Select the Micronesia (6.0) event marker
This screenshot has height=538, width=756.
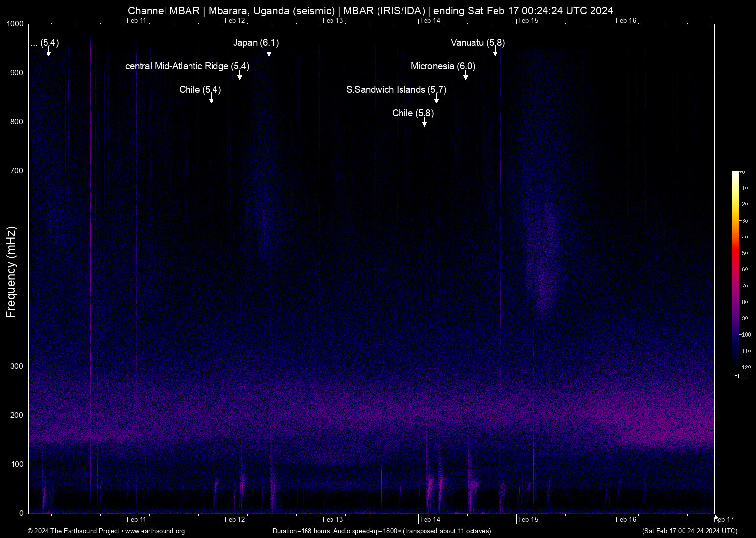(x=465, y=76)
